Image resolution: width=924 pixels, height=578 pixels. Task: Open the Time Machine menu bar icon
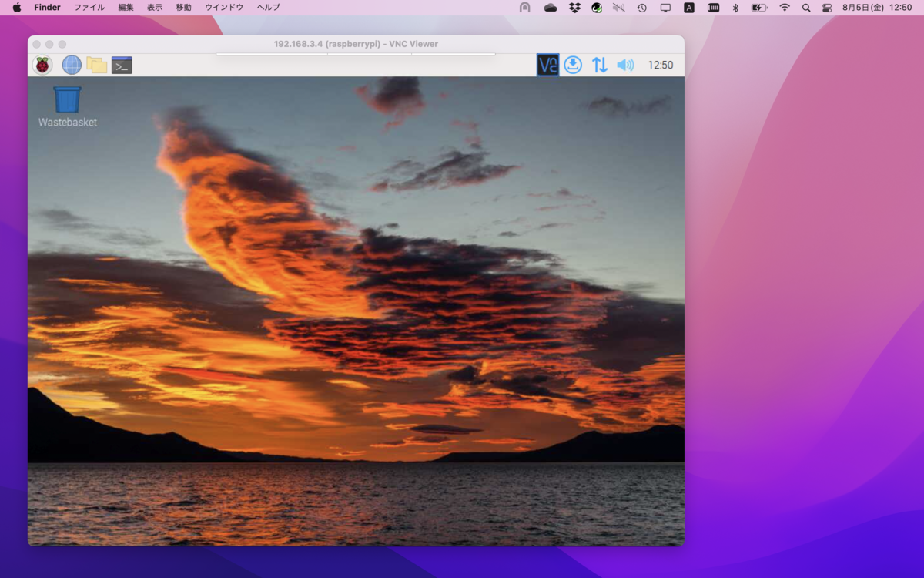click(x=642, y=8)
